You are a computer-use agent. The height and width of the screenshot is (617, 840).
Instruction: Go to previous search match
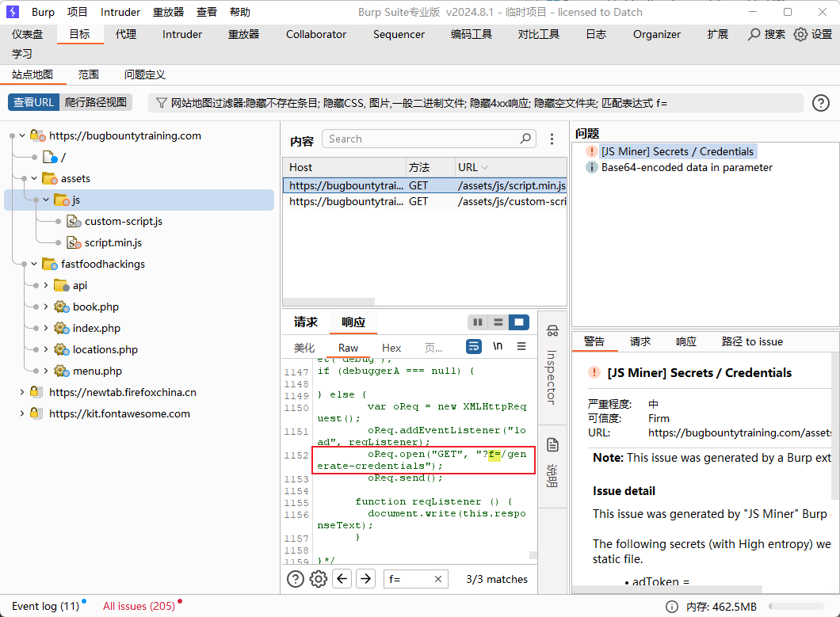pos(342,579)
